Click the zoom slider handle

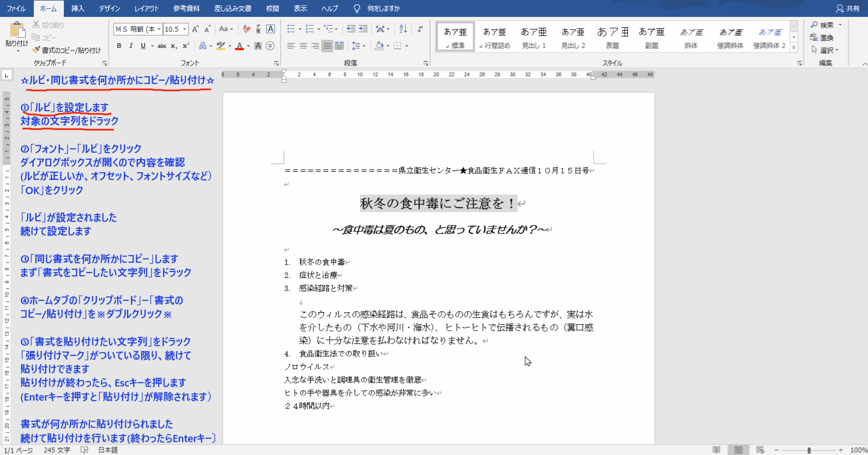tap(809, 450)
